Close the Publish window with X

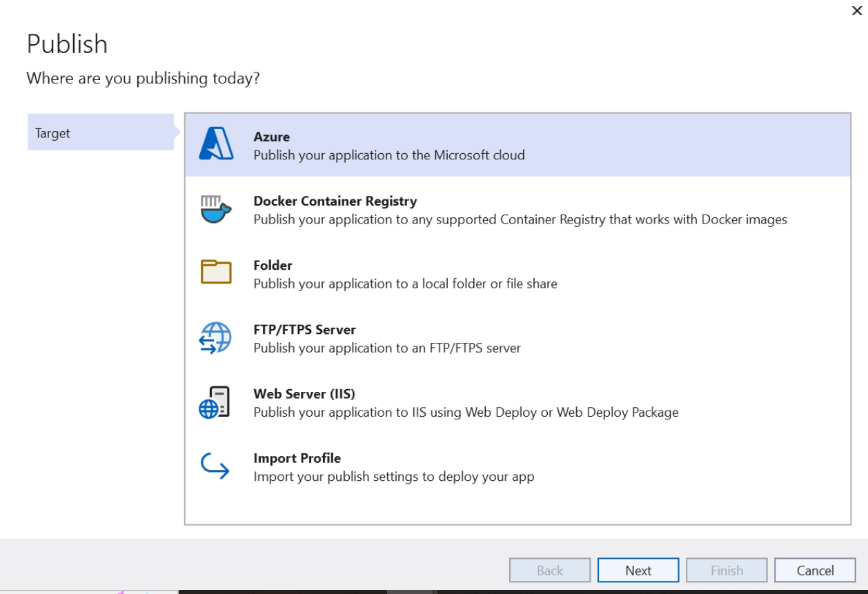coord(857,10)
